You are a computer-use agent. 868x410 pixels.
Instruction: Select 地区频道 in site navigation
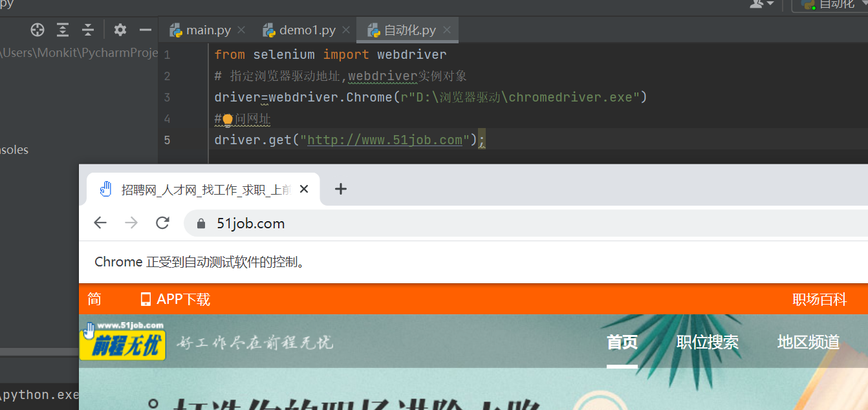(808, 342)
